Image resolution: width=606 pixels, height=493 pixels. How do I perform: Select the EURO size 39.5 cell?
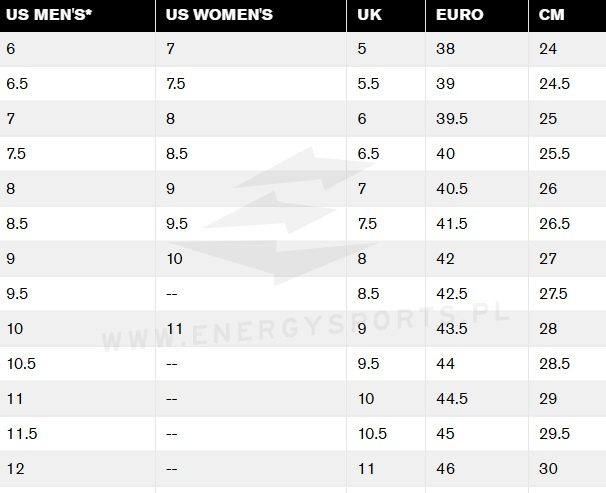point(452,119)
